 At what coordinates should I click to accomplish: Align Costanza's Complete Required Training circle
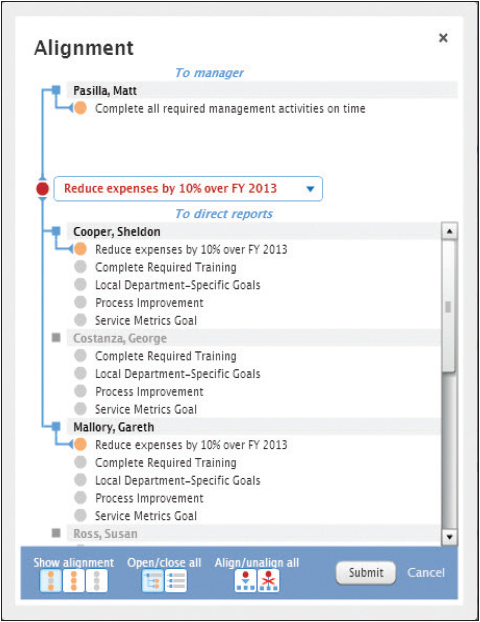[80, 355]
